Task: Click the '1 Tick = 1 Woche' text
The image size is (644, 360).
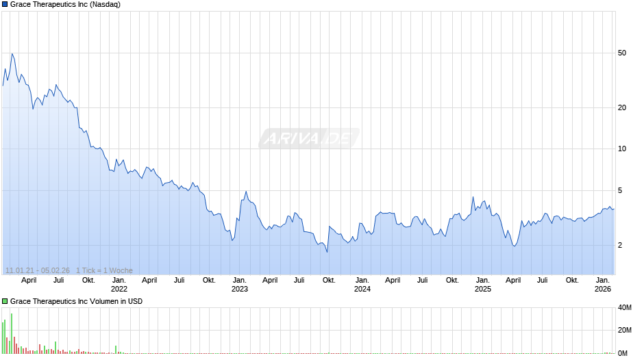Action: pos(104,270)
